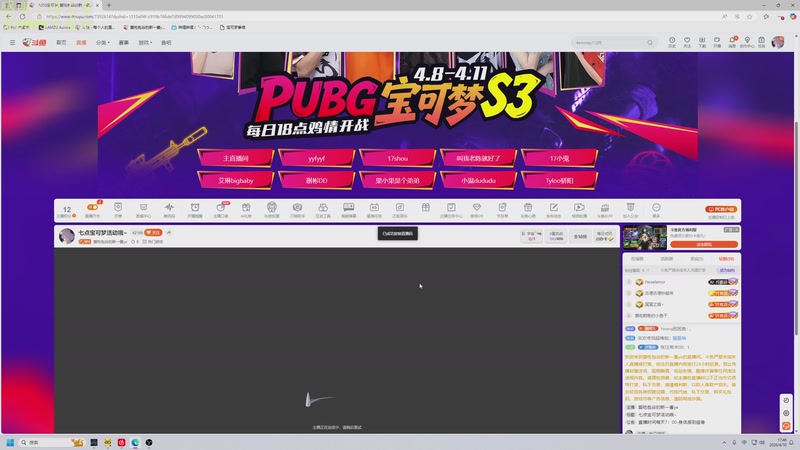Image resolution: width=800 pixels, height=450 pixels.
Task: Click the orange button under the promo card
Action: pyautogui.click(x=704, y=244)
